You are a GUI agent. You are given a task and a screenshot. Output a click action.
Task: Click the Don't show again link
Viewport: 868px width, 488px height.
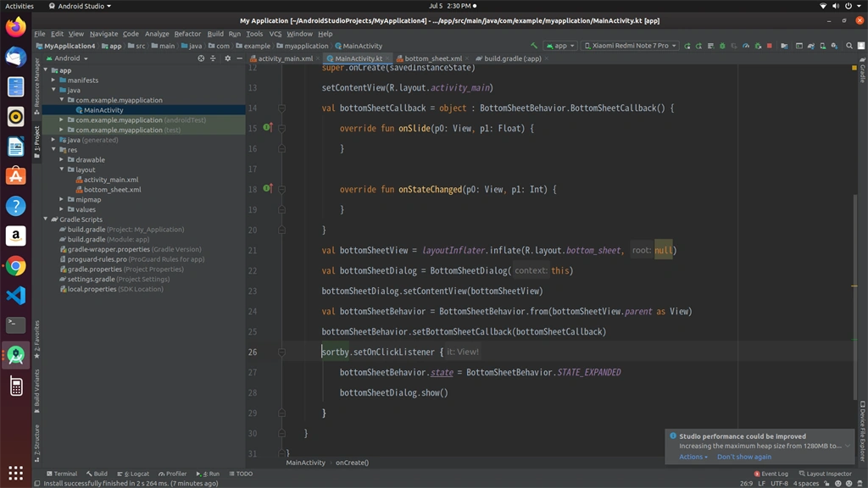coord(744,457)
